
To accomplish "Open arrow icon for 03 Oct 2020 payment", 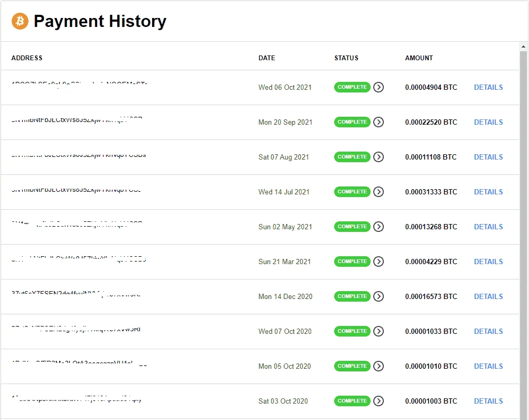I will click(379, 401).
